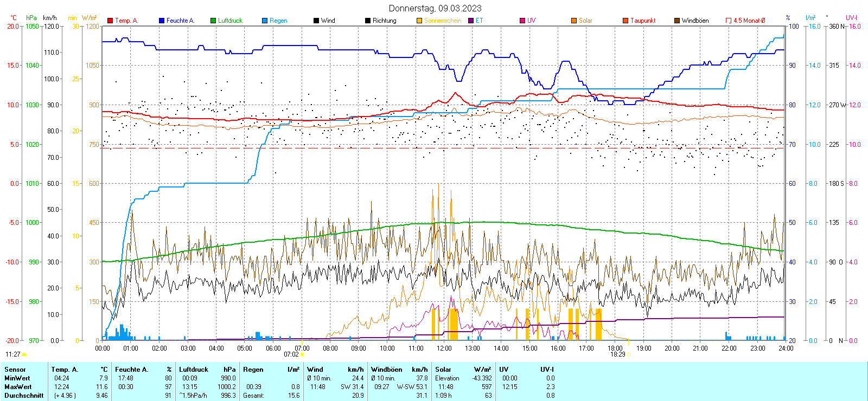Select the Luftdruck column header in table
This screenshot has width=868, height=401.
pyautogui.click(x=194, y=370)
